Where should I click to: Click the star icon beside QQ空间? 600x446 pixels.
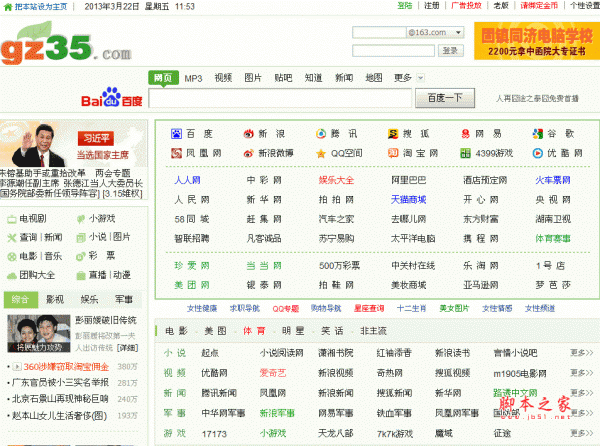(x=321, y=153)
